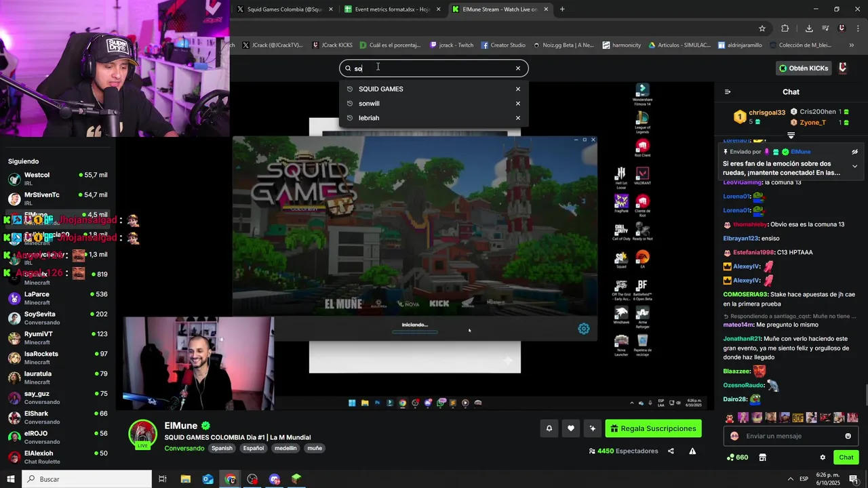The height and width of the screenshot is (488, 868).
Task: Click the medellin tag
Action: coord(285,448)
